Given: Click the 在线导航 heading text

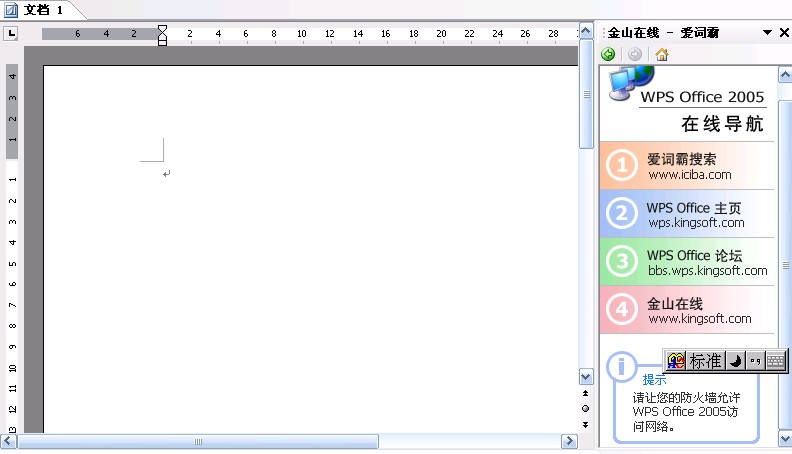Looking at the screenshot, I should point(722,124).
